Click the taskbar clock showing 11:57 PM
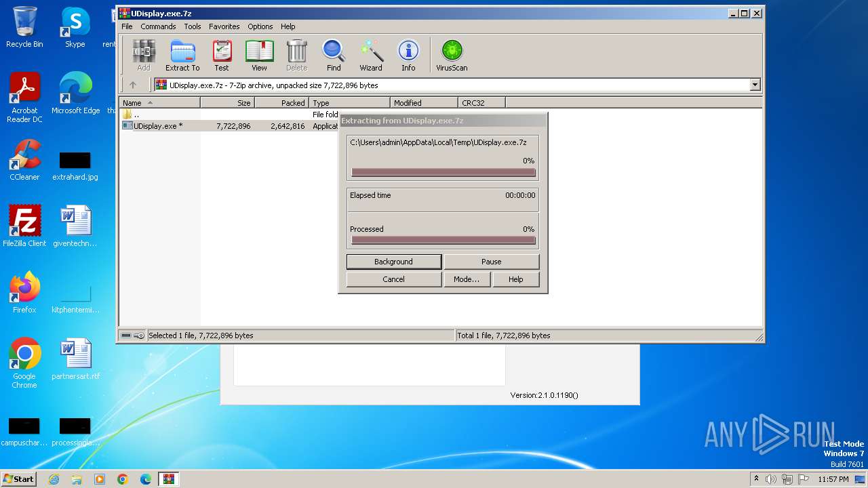This screenshot has width=868, height=488. pos(833,479)
